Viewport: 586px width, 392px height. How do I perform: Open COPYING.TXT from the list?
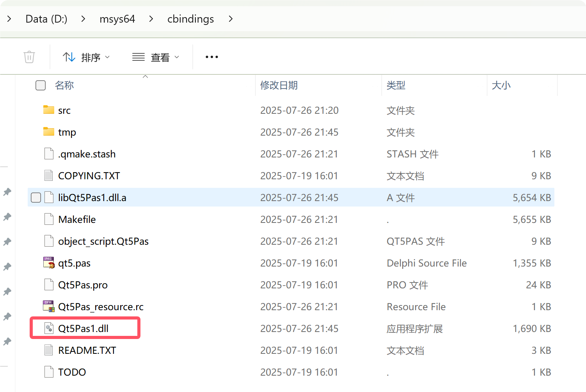[x=89, y=175]
